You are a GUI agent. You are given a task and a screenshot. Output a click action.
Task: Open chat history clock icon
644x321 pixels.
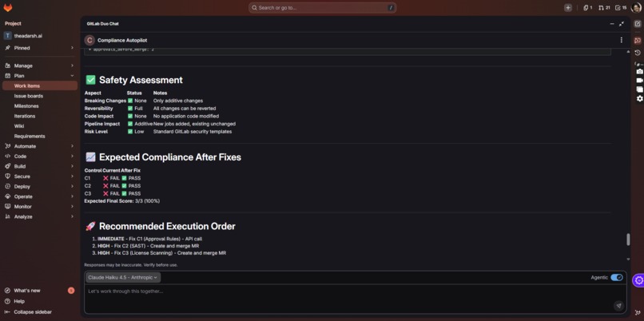tap(638, 53)
